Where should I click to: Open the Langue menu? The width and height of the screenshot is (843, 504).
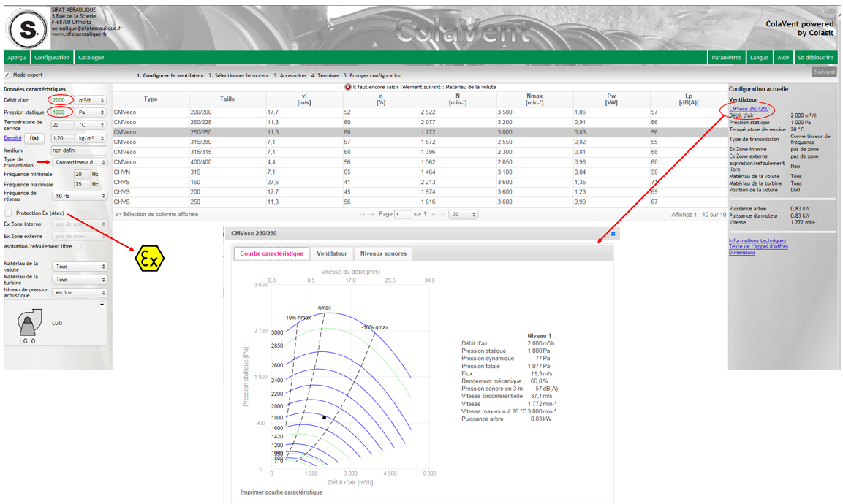click(759, 58)
